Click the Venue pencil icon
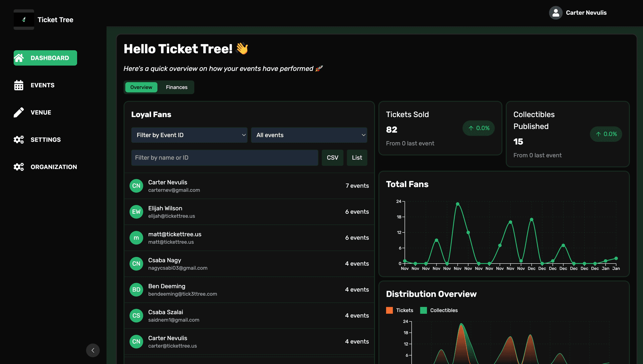 pyautogui.click(x=19, y=112)
